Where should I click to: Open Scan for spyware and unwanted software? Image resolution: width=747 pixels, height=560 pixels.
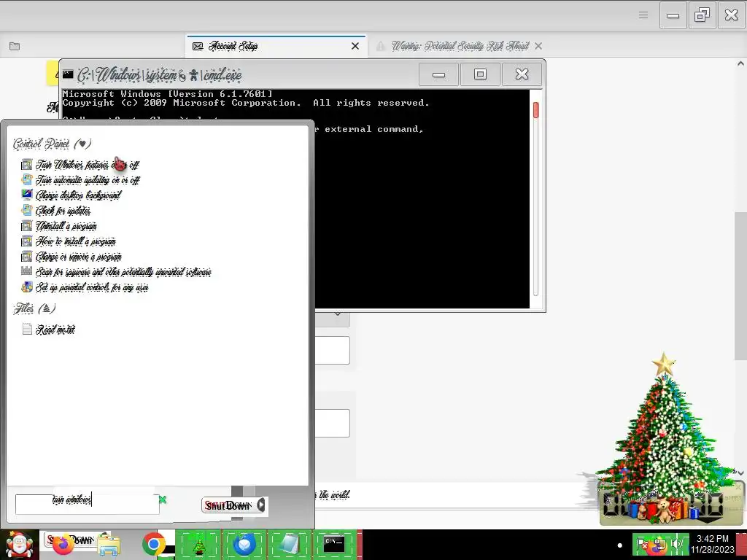pos(116,272)
